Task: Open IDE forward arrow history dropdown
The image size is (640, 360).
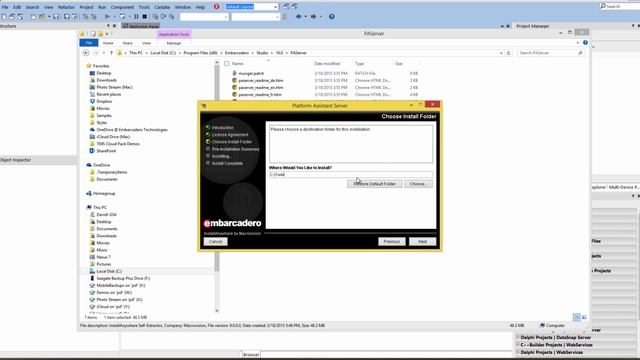Action: (320, 17)
